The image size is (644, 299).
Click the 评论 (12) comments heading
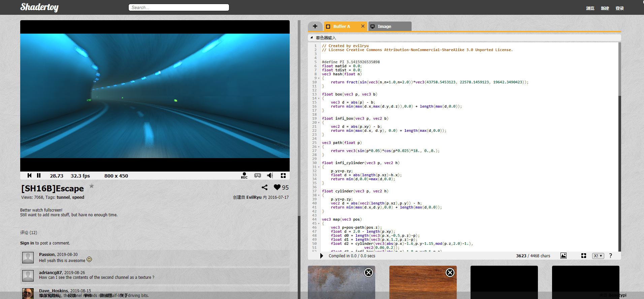click(29, 233)
